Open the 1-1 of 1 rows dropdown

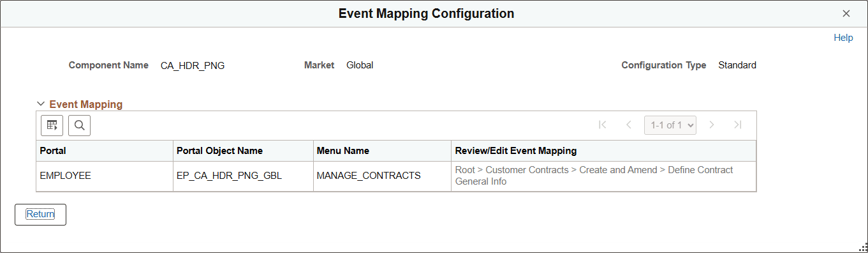(x=670, y=125)
